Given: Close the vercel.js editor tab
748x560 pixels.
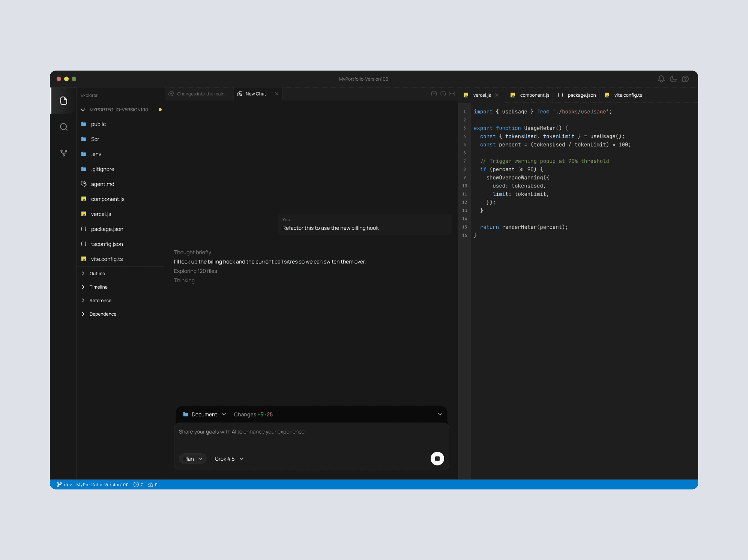Looking at the screenshot, I should tap(497, 95).
